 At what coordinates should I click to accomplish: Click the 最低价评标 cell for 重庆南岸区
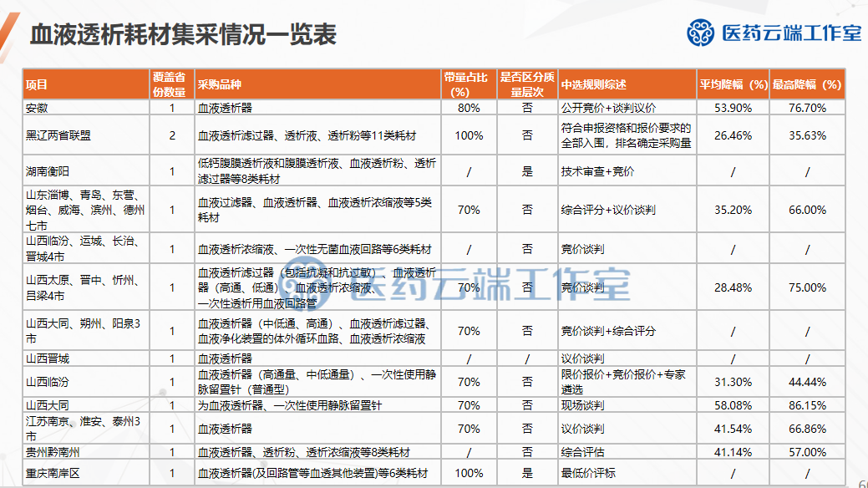pyautogui.click(x=588, y=473)
